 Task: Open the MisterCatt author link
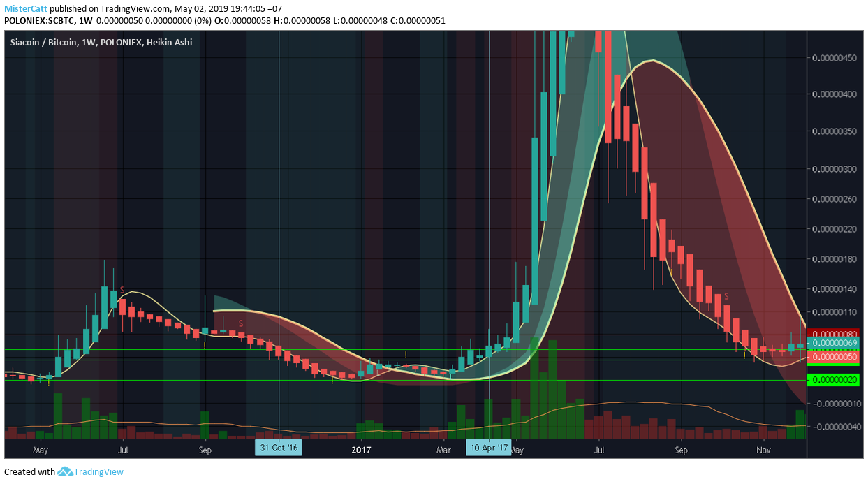pos(25,9)
